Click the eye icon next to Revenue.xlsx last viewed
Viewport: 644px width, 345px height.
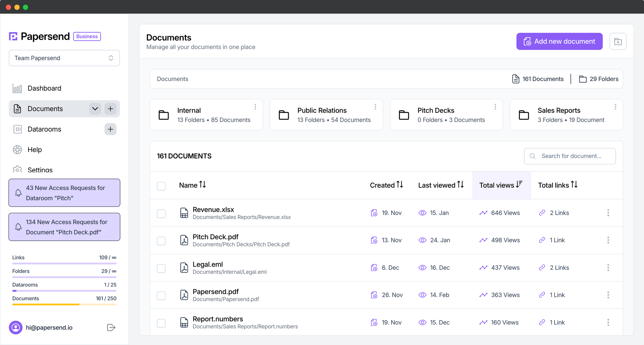422,213
